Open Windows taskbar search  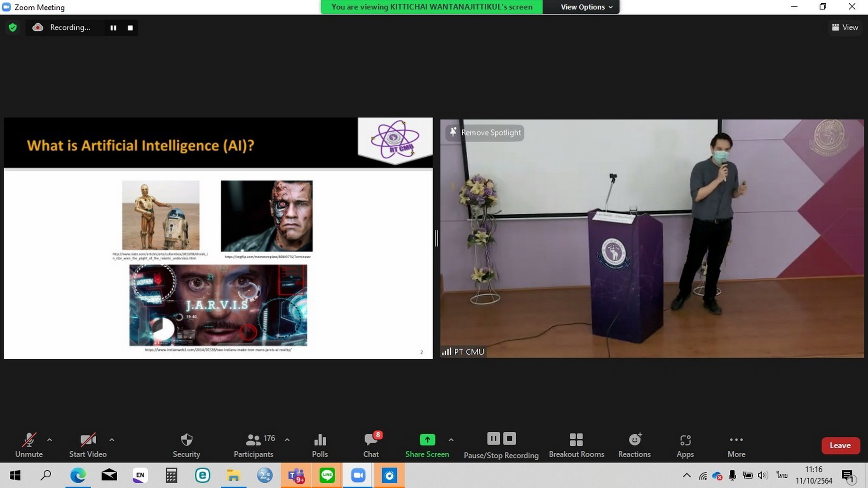tap(46, 475)
